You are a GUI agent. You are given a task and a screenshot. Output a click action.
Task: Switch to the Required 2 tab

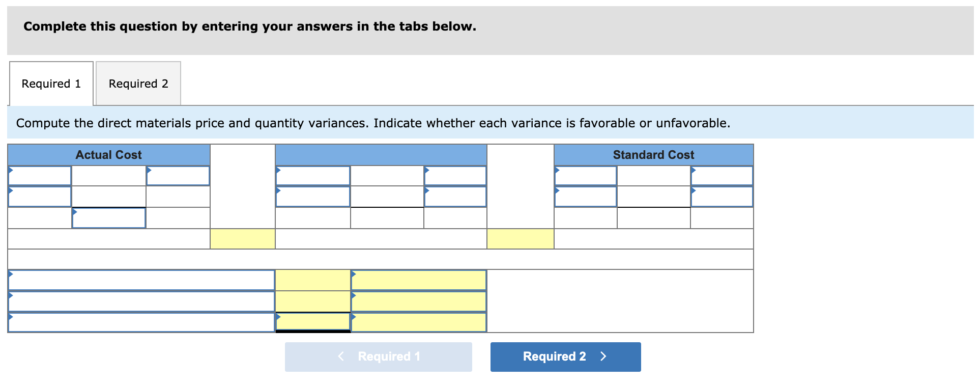138,84
